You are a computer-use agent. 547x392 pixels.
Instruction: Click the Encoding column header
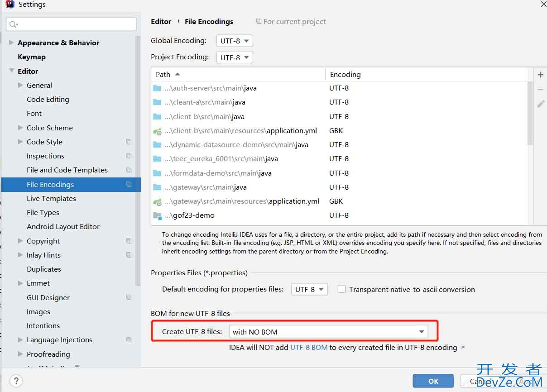click(427, 75)
